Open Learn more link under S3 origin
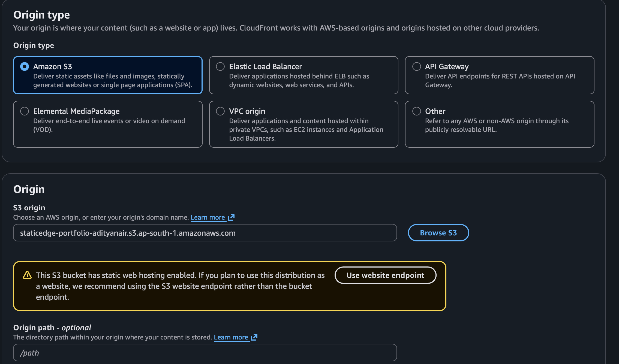Image resolution: width=619 pixels, height=364 pixels. coord(208,217)
